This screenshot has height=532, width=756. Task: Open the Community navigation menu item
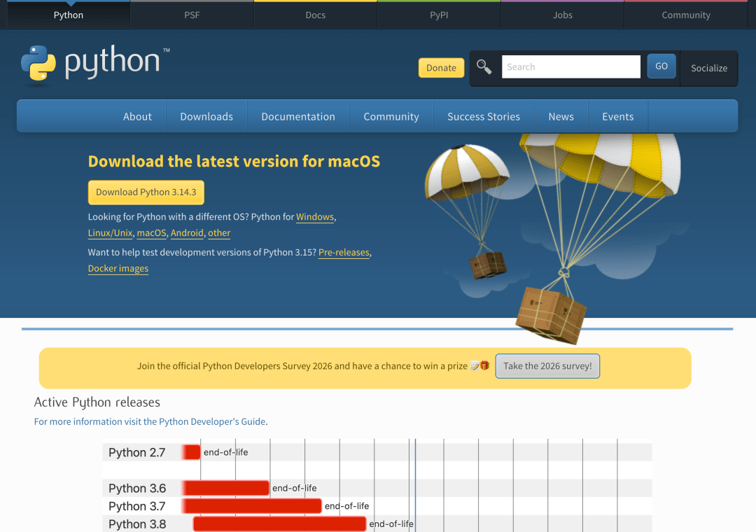391,116
